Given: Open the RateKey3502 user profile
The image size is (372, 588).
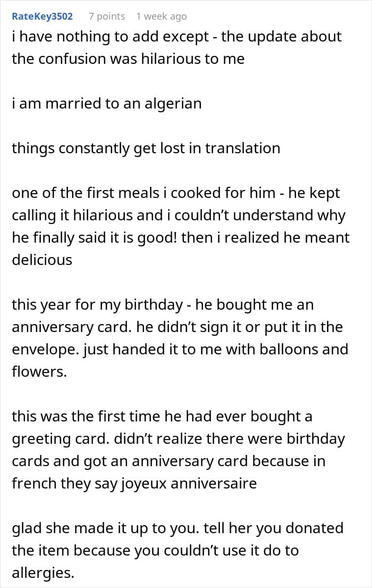Looking at the screenshot, I should (x=42, y=16).
